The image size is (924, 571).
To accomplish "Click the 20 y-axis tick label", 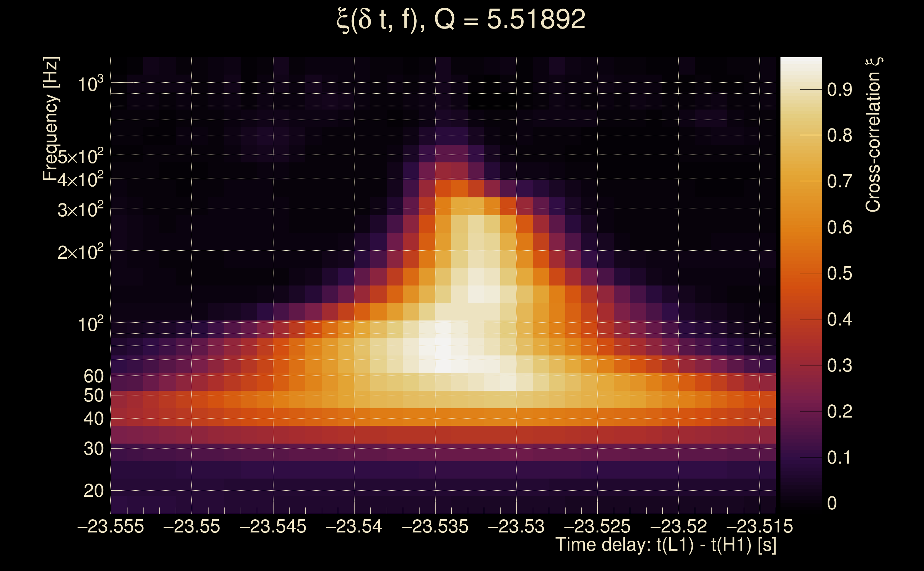I will click(93, 491).
